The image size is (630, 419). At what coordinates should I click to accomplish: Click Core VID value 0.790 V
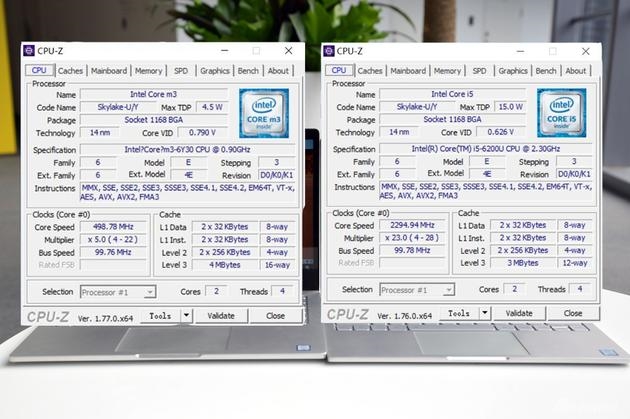point(202,133)
